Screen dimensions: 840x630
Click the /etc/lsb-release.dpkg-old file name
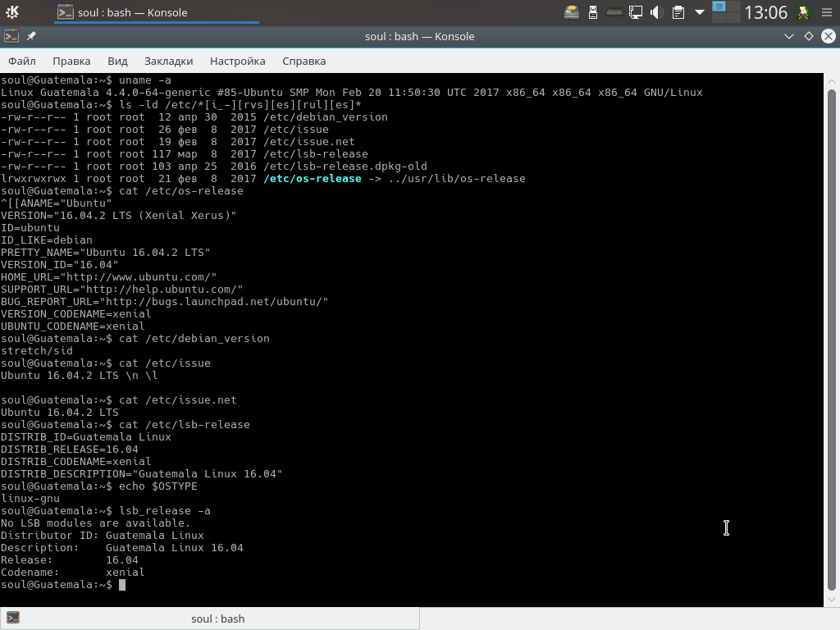[345, 166]
